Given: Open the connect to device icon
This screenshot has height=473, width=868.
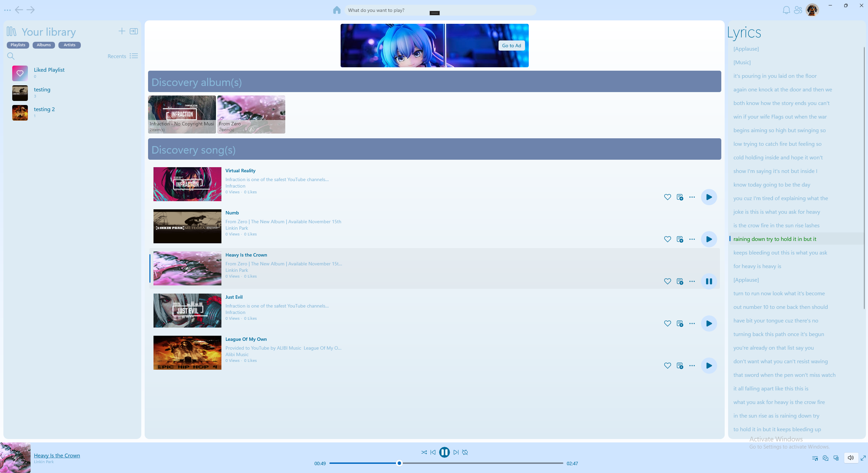Looking at the screenshot, I should pos(836,458).
